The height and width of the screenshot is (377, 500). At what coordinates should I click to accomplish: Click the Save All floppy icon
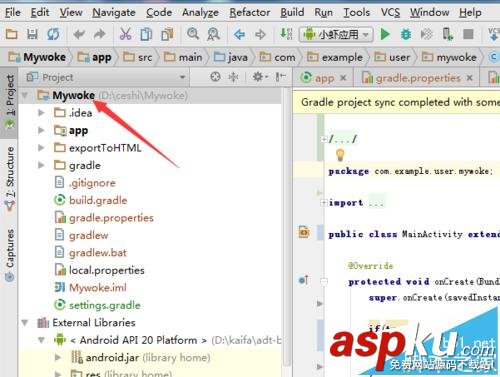32,34
